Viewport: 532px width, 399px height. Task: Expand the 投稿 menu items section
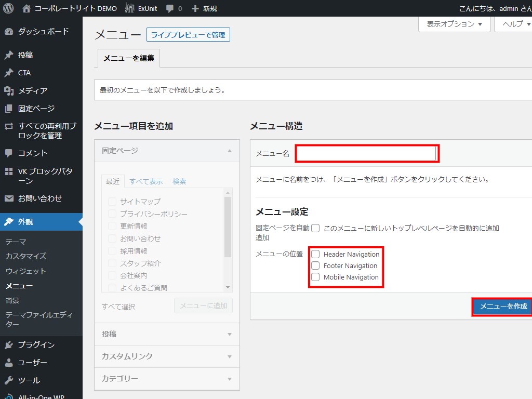(167, 334)
